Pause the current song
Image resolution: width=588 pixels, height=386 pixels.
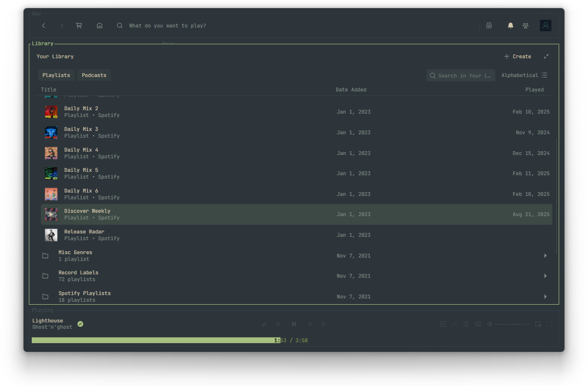pos(294,324)
